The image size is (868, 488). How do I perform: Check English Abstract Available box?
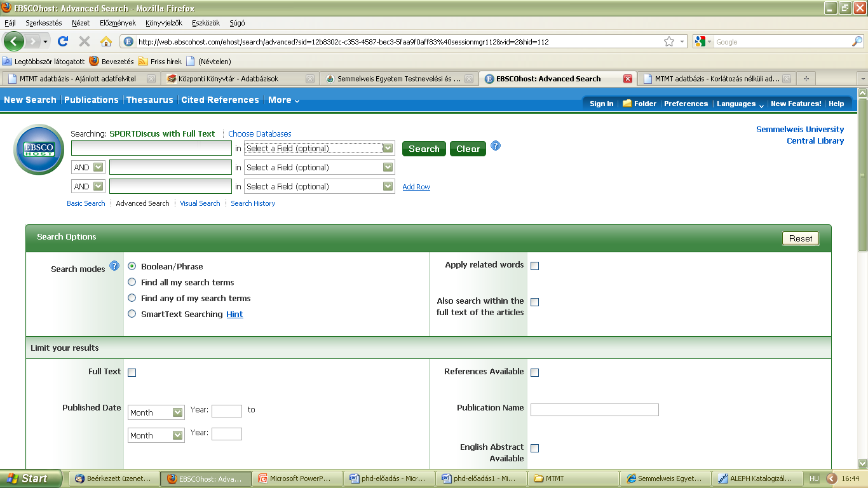(x=534, y=448)
